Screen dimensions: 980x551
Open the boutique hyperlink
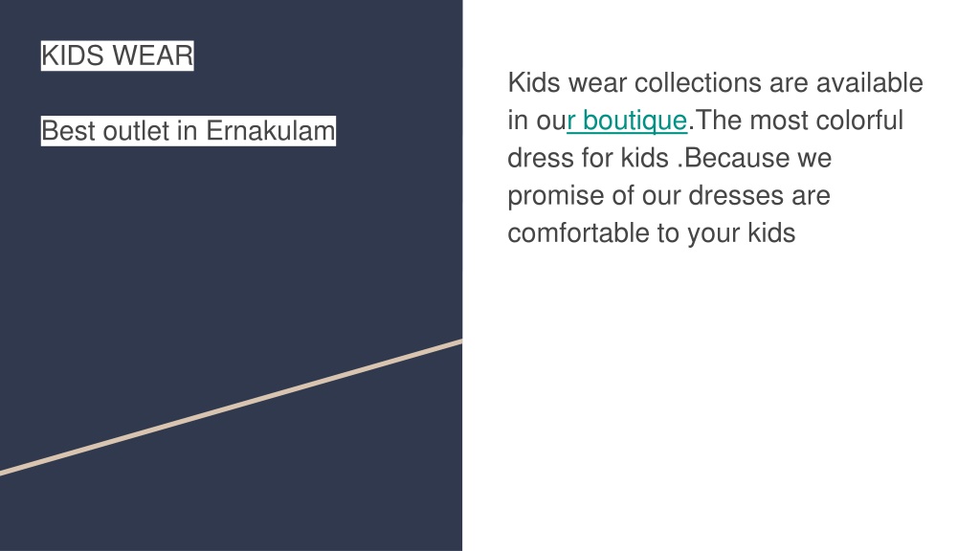(x=627, y=121)
